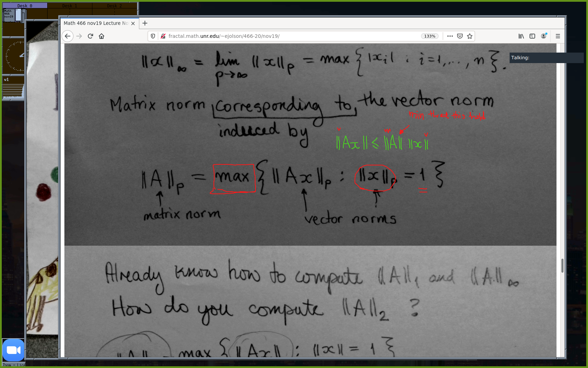Switch to Desk 1 workspace

click(x=70, y=6)
